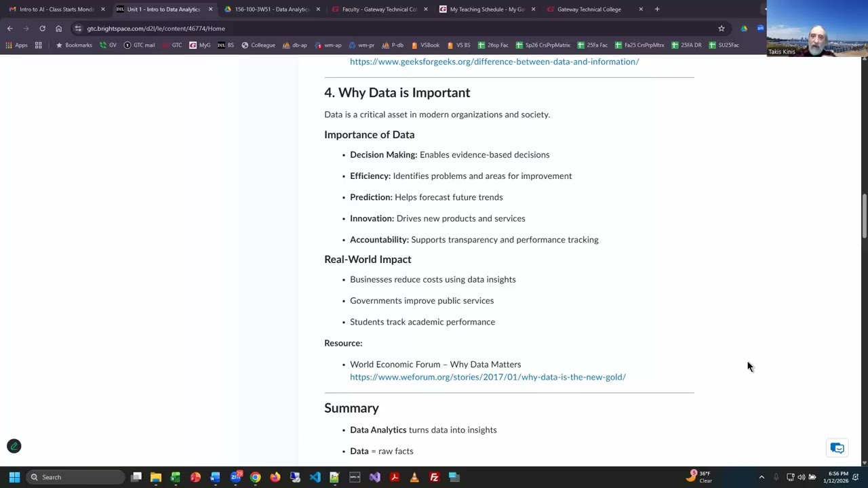This screenshot has width=868, height=488.
Task: Open the GTC mail bookmark
Action: coord(139,45)
